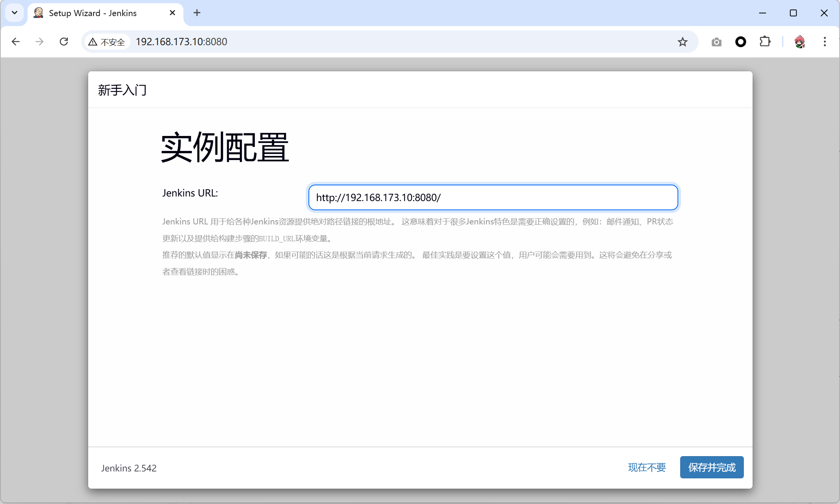Open Chrome three-dot menu
The height and width of the screenshot is (504, 840).
click(x=825, y=42)
